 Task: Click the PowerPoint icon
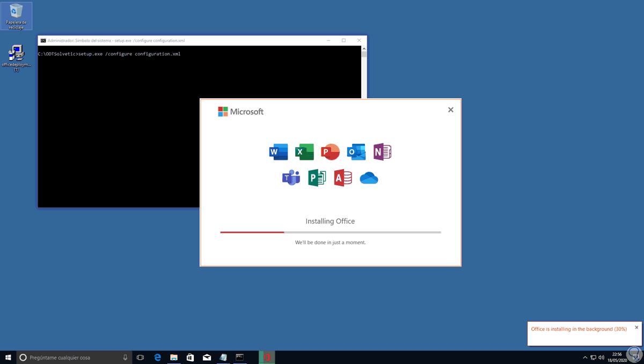tap(330, 152)
